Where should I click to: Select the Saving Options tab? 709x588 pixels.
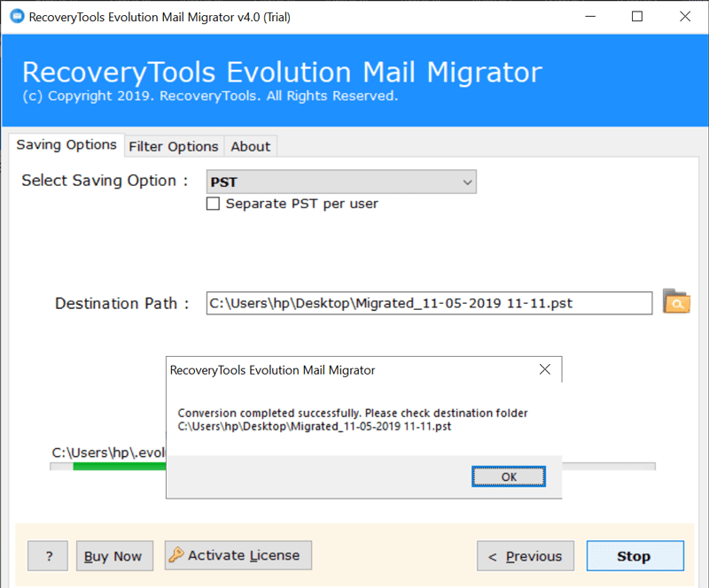pyautogui.click(x=66, y=145)
